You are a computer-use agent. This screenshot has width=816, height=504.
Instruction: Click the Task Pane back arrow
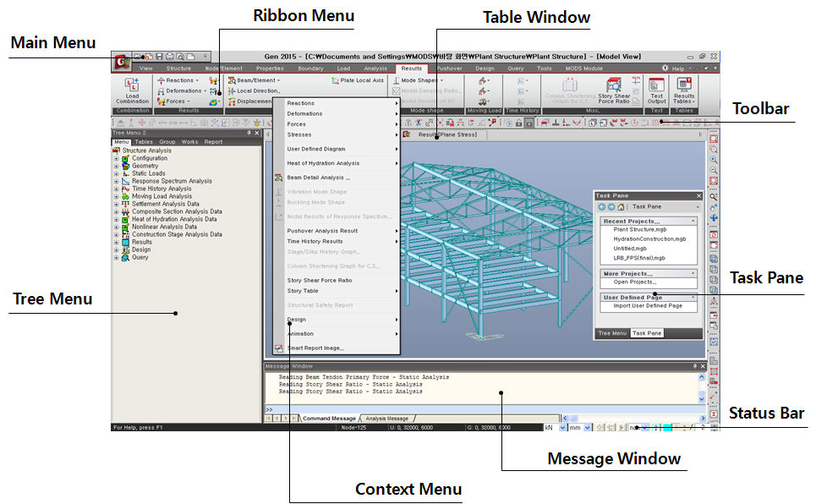[601, 206]
